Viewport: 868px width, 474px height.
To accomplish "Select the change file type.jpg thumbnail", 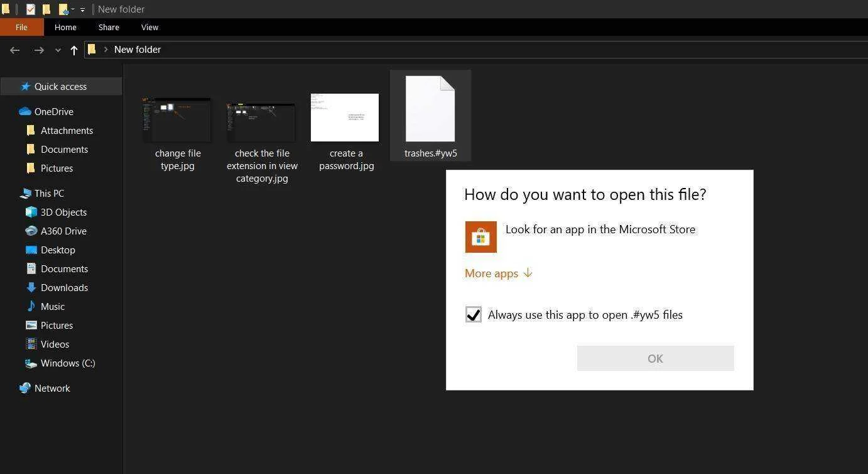I will 178,119.
